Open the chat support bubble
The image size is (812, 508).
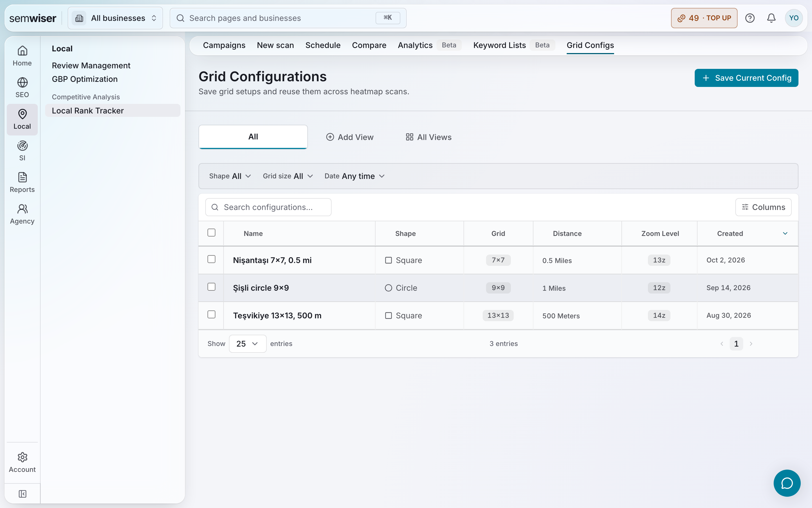tap(787, 483)
